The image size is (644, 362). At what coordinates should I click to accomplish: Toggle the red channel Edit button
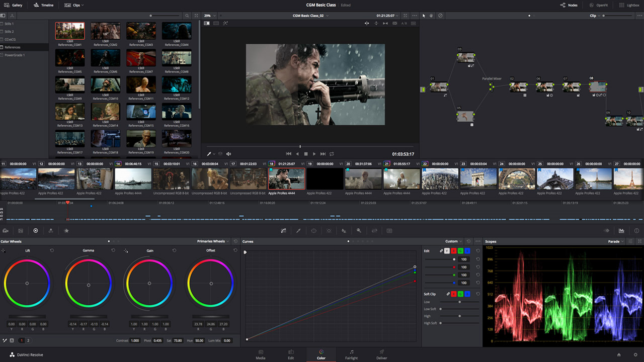[454, 251]
